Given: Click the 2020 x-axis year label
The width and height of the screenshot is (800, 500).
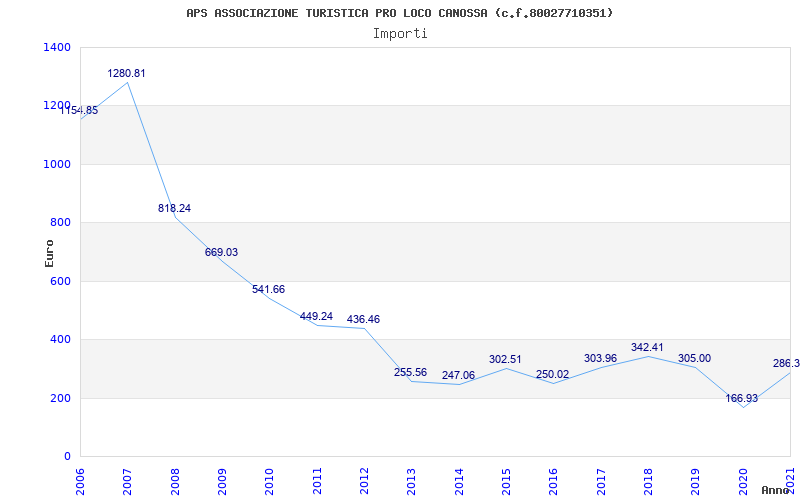Looking at the screenshot, I should pos(743,482).
